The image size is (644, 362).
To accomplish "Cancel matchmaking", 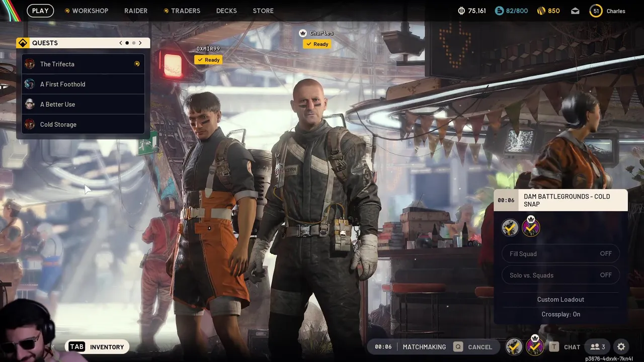I will (480, 347).
